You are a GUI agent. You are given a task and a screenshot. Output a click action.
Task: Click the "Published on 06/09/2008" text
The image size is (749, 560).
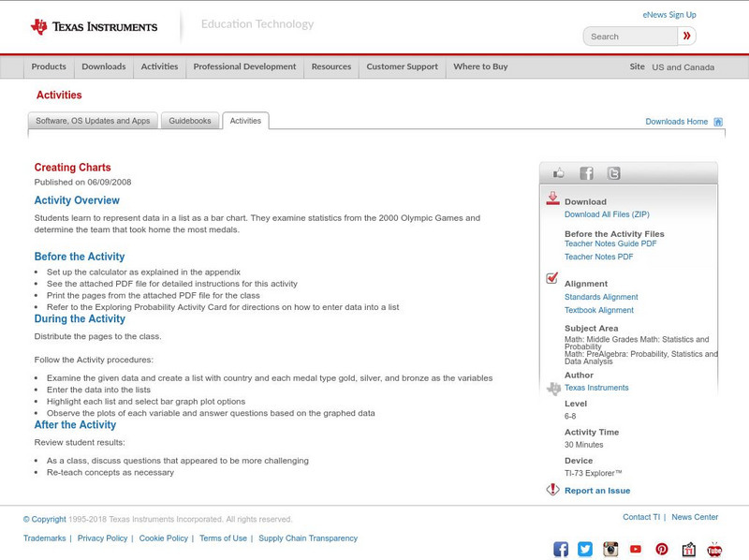click(x=82, y=182)
